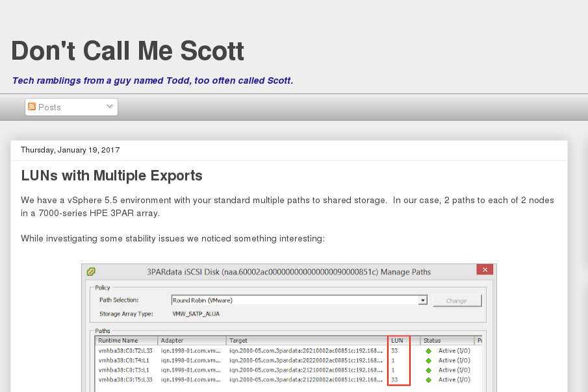Screen dimensions: 588x392
Task: Click the green status diamond for T3:L1
Action: [429, 371]
